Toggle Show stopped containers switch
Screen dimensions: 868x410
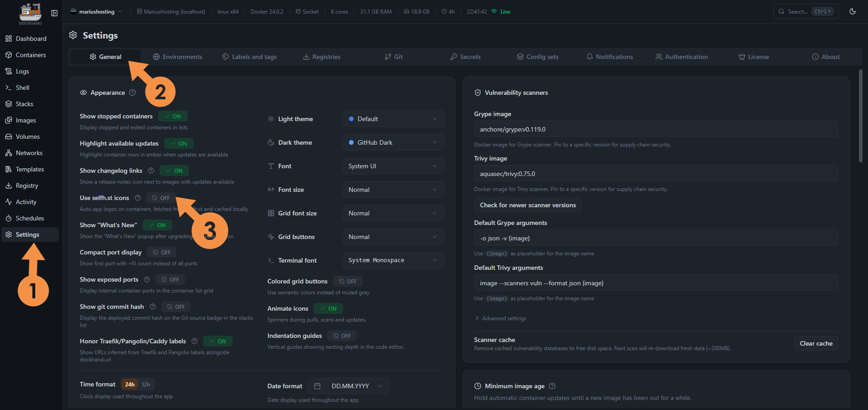173,116
